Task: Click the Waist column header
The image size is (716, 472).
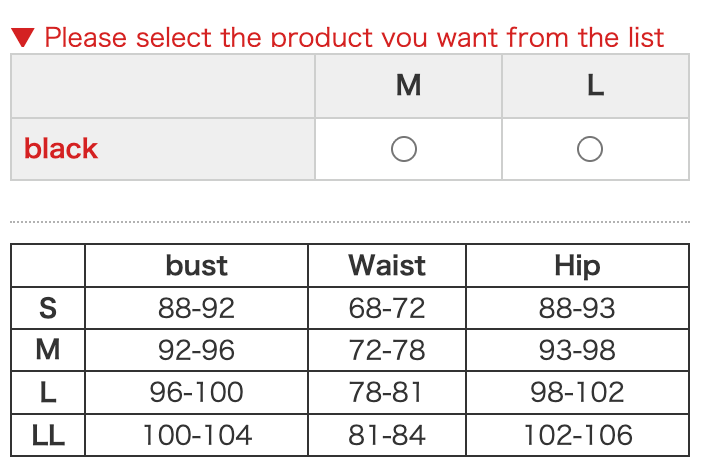Action: pyautogui.click(x=386, y=265)
